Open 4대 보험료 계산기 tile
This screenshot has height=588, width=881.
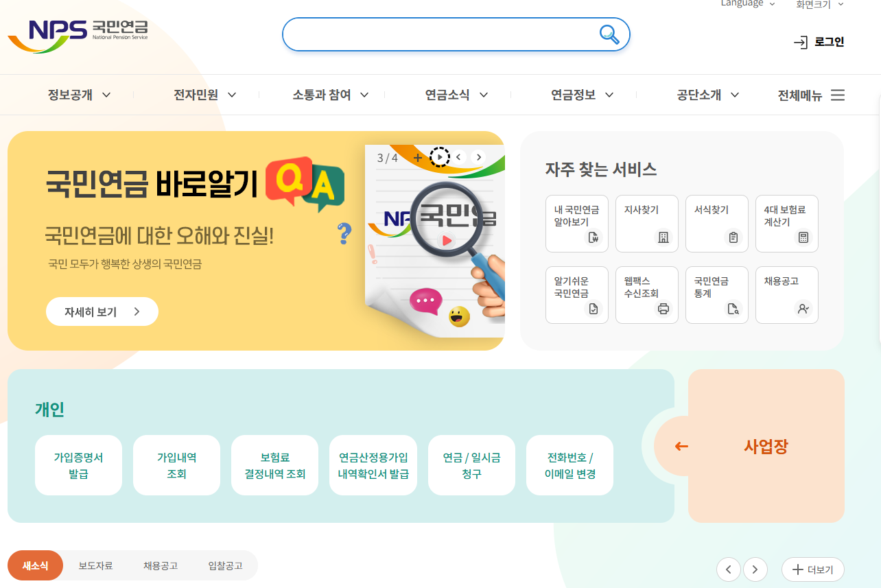coord(787,224)
